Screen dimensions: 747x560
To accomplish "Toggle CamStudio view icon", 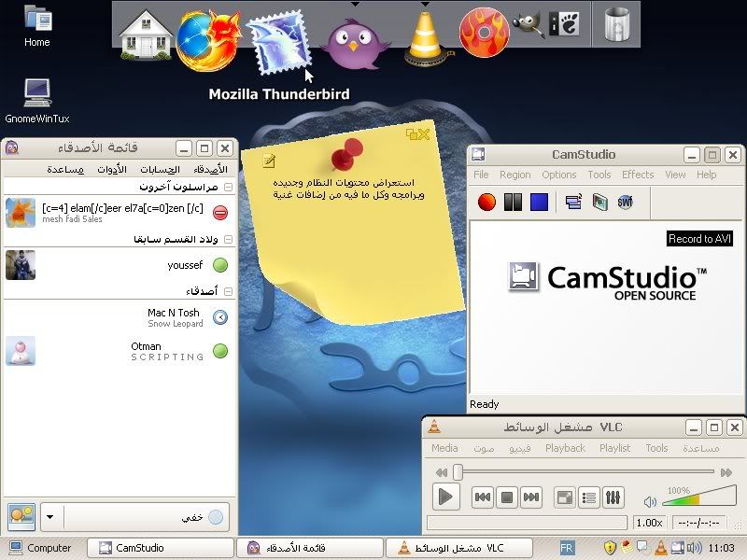I will coord(573,202).
